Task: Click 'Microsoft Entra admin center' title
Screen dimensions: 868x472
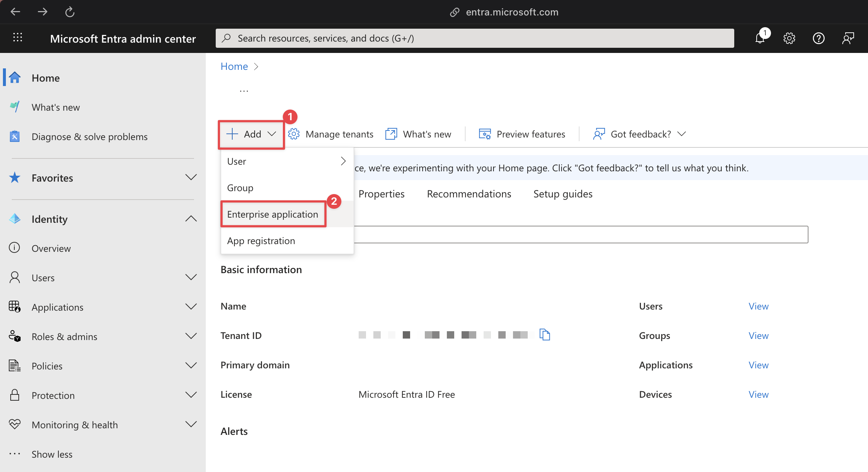Action: point(123,39)
